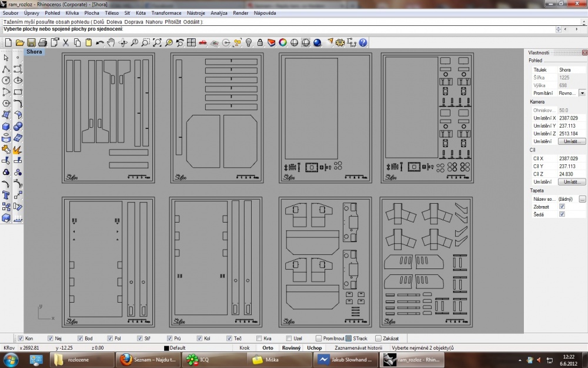Open the Analýza menu
This screenshot has height=368, width=588.
(219, 13)
